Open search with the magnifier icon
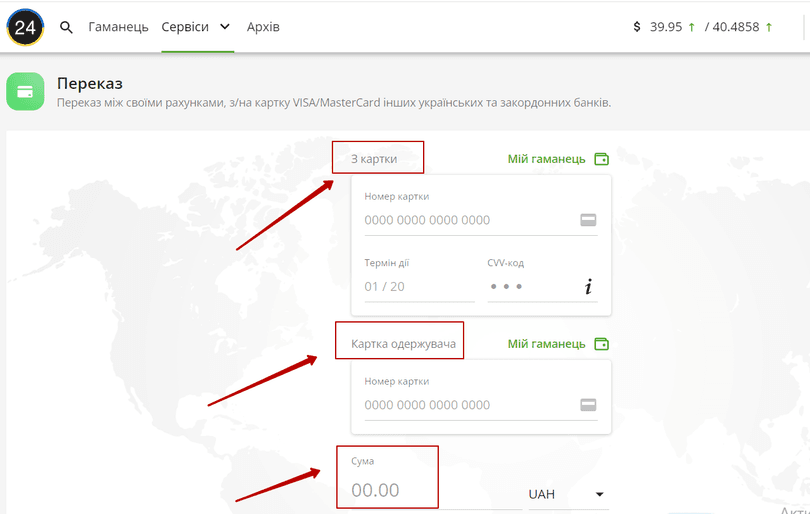 67,27
